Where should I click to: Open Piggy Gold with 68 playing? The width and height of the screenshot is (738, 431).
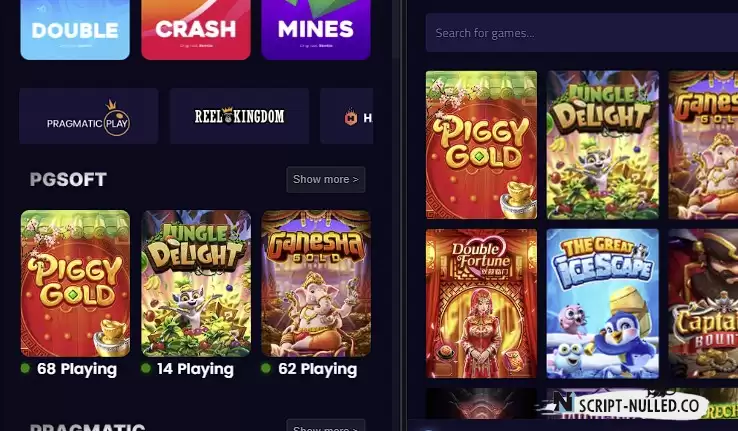[75, 283]
